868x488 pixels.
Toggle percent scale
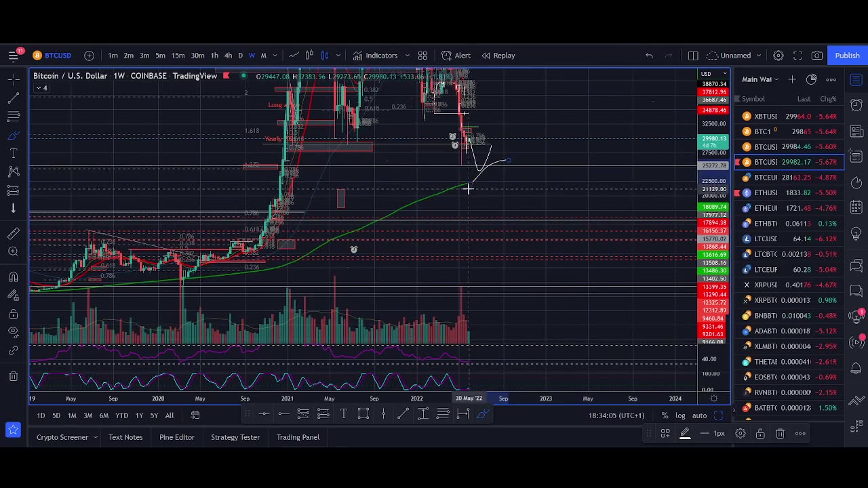point(665,415)
